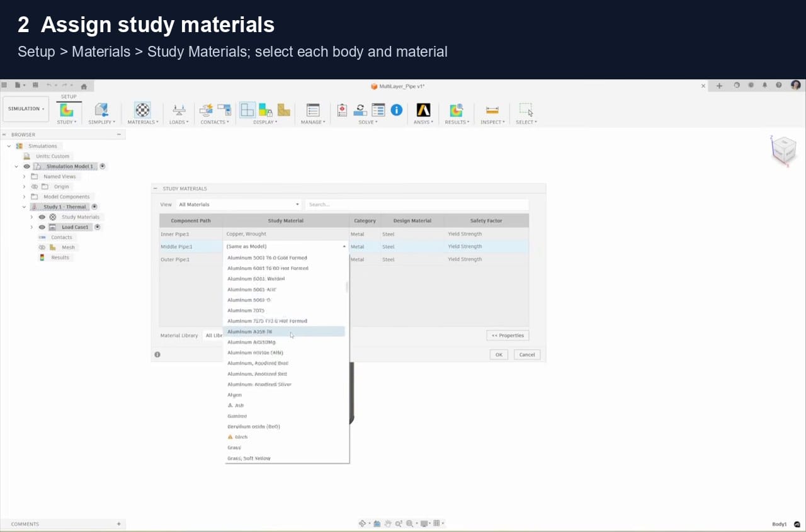Click the Loads toolbar icon

(179, 110)
